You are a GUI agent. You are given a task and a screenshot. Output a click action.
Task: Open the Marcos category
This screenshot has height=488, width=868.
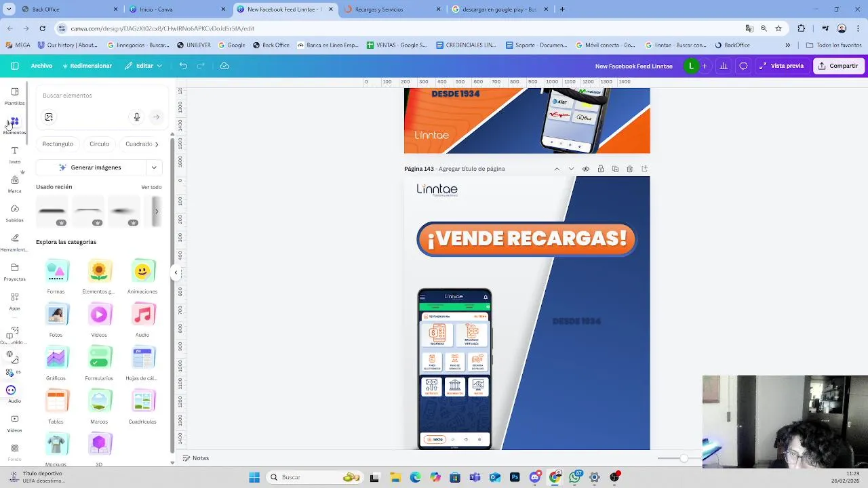click(x=99, y=407)
